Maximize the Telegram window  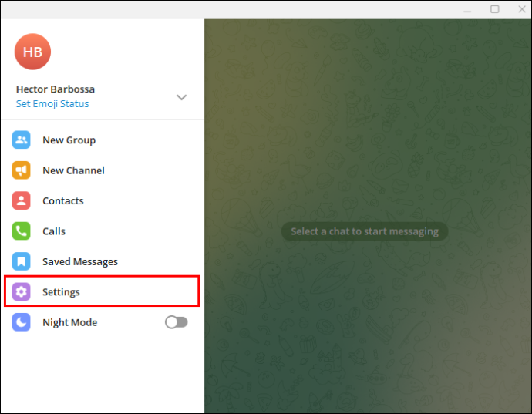(x=495, y=9)
